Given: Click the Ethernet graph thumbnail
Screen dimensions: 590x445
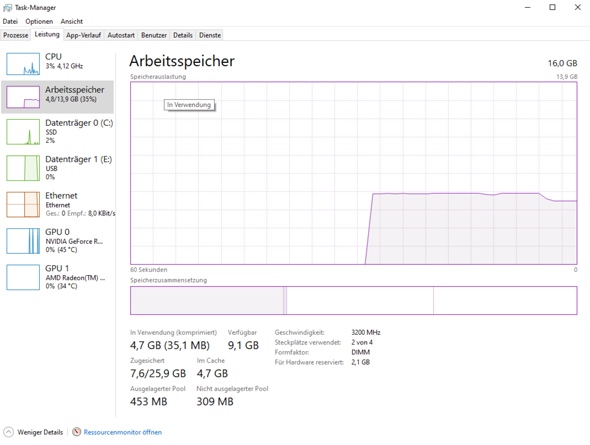Looking at the screenshot, I should [x=23, y=204].
